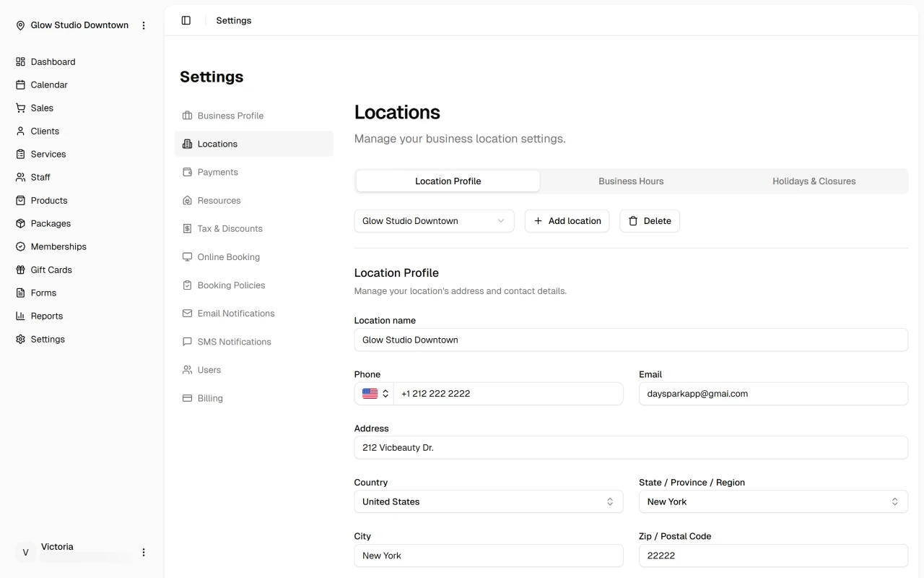Open Booking Policies settings label
Screen dimensions: 924x578
point(231,285)
